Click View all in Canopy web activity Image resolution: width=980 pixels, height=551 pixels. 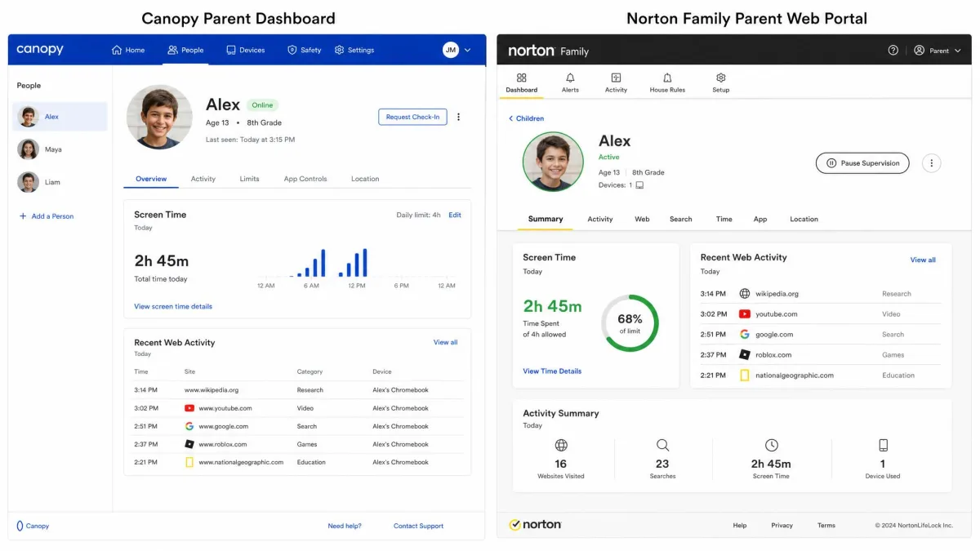click(445, 342)
